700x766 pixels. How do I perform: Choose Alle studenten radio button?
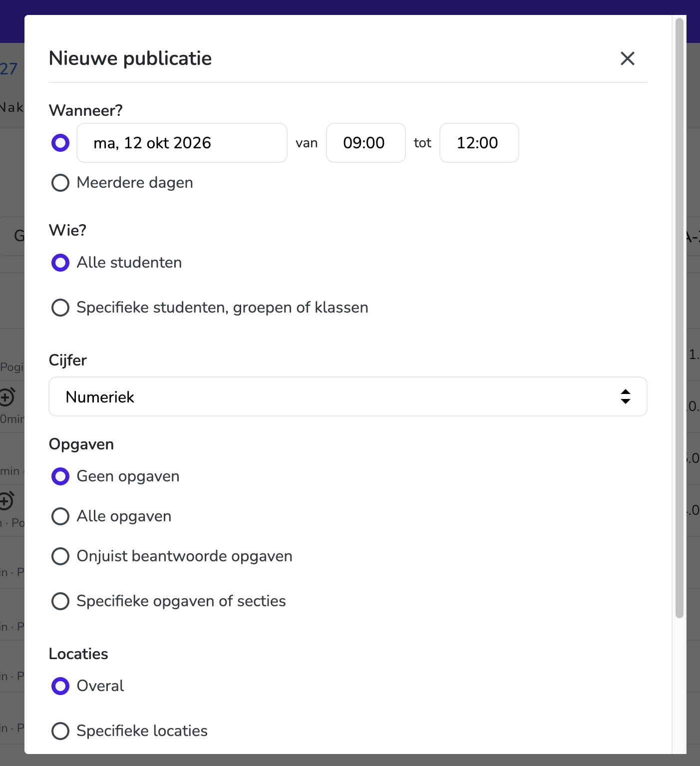60,263
